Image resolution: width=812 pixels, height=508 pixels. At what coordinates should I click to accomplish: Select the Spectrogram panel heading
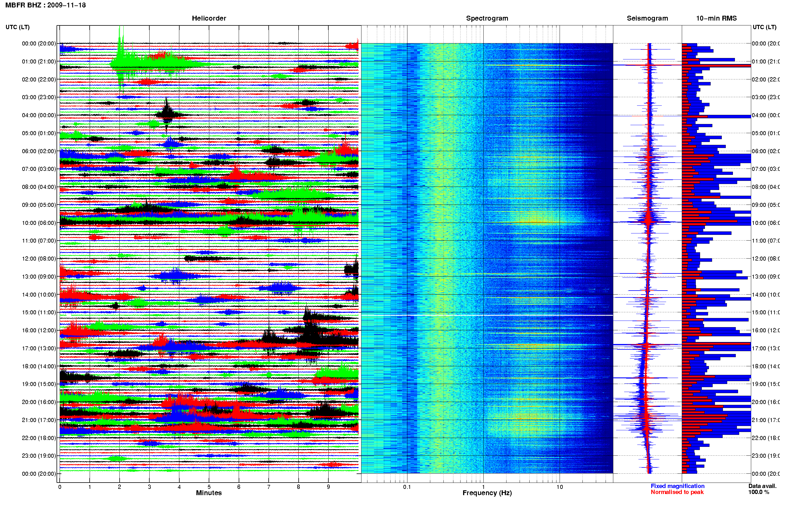[487, 18]
